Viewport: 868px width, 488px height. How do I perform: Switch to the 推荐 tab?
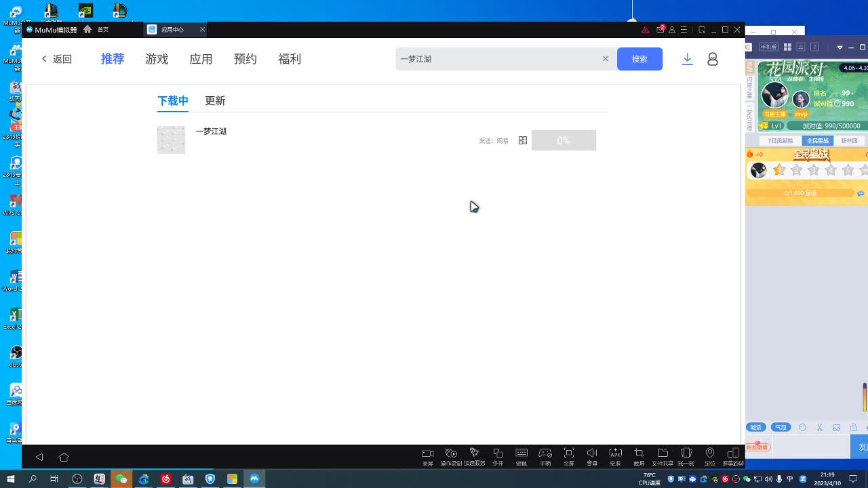(x=113, y=59)
